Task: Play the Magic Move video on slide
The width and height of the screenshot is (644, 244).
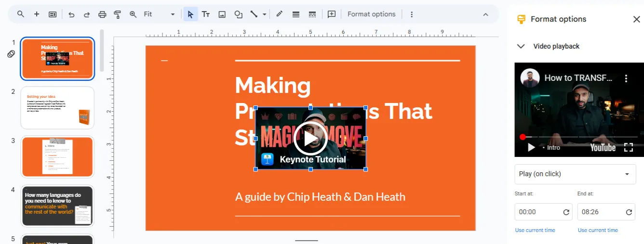Action: pos(310,139)
